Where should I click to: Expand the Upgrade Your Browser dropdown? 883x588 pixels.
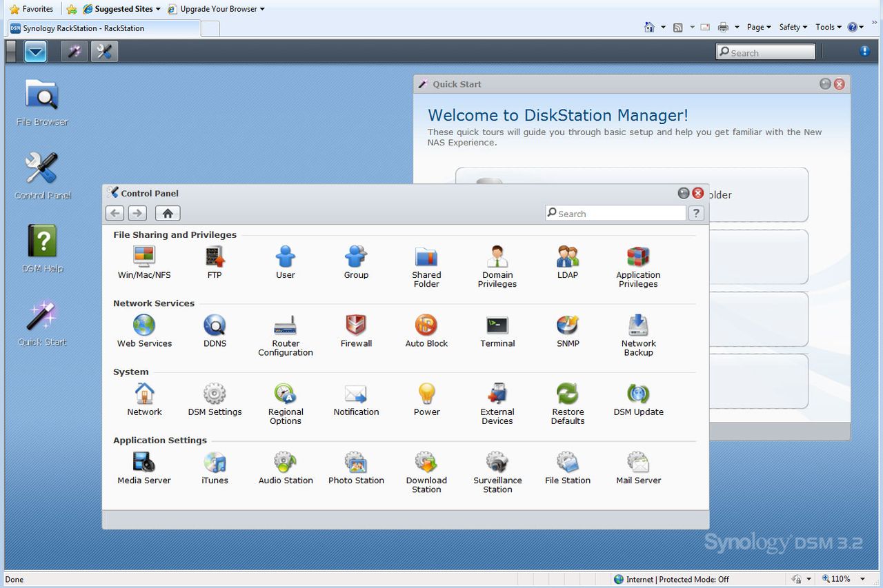coord(262,9)
